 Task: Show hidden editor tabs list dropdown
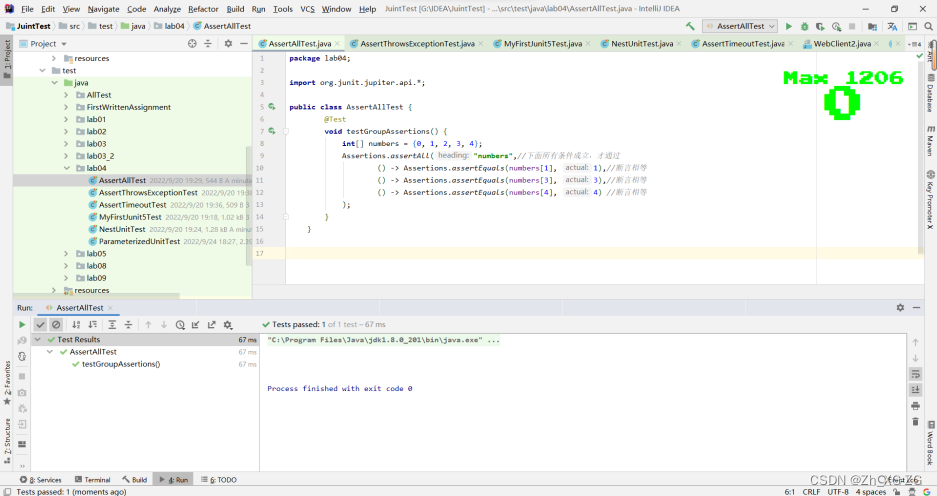[915, 44]
